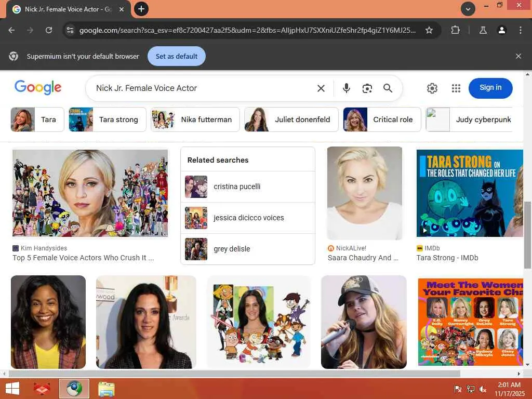Set Supermium as default browser
The height and width of the screenshot is (399, 532).
point(177,56)
